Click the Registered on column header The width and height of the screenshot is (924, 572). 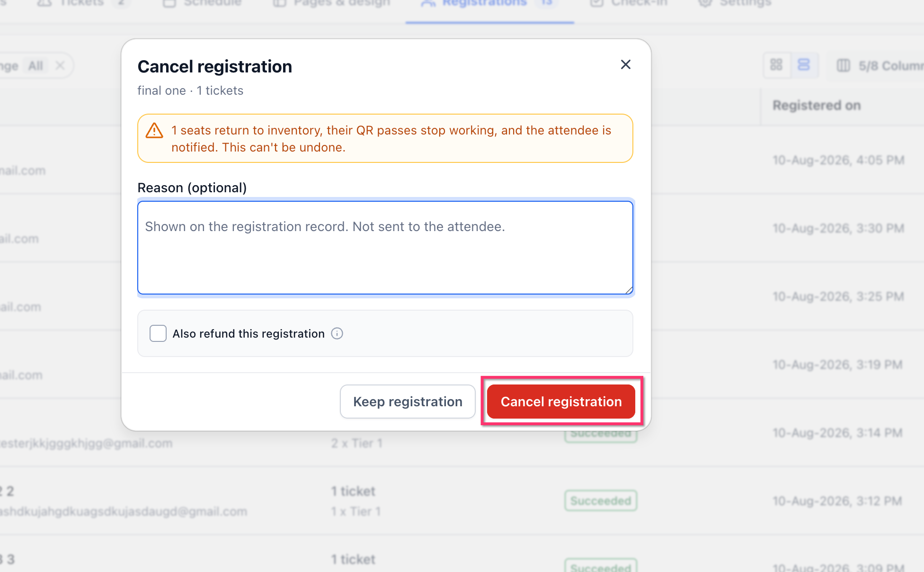(817, 105)
